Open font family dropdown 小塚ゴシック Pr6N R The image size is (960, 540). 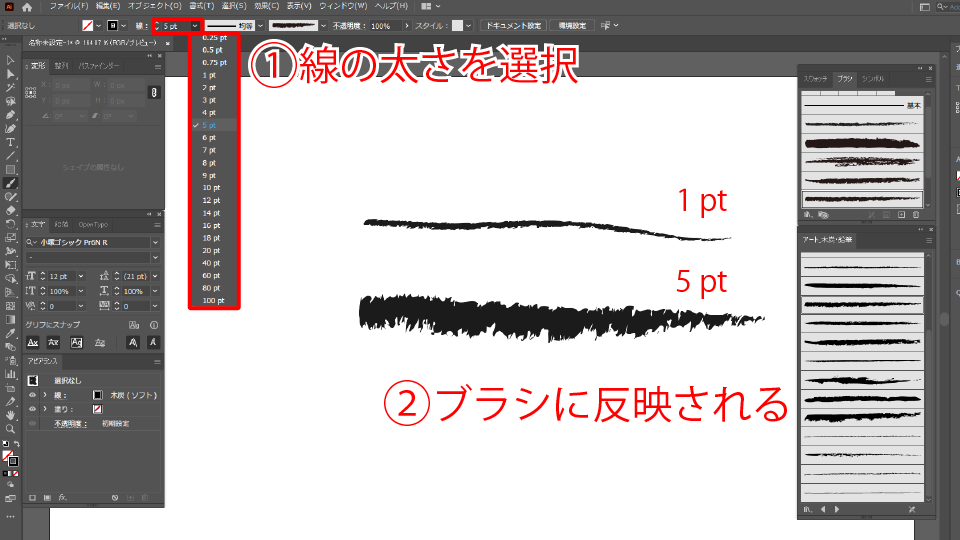pos(155,242)
